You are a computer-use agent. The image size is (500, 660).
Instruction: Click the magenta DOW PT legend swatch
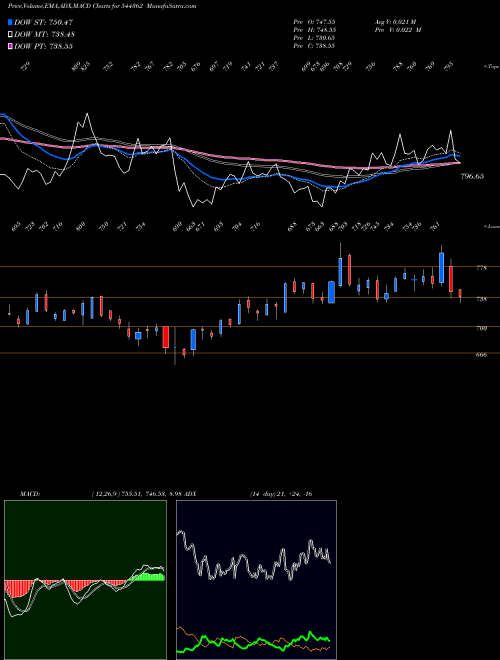pos(10,46)
